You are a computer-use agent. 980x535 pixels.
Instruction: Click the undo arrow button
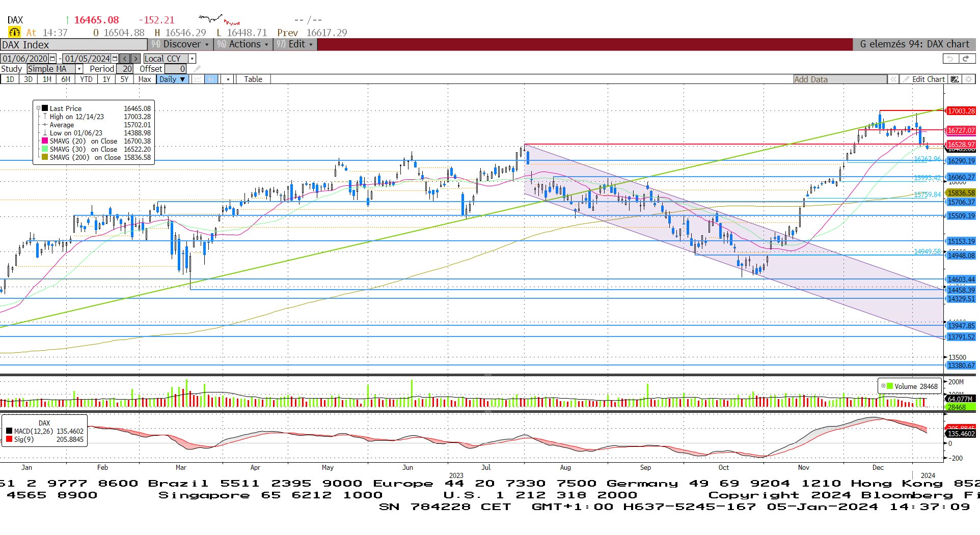coord(949,59)
